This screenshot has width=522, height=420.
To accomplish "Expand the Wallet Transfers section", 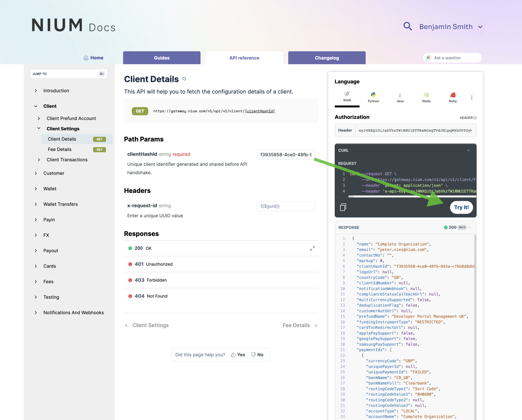I will point(36,204).
